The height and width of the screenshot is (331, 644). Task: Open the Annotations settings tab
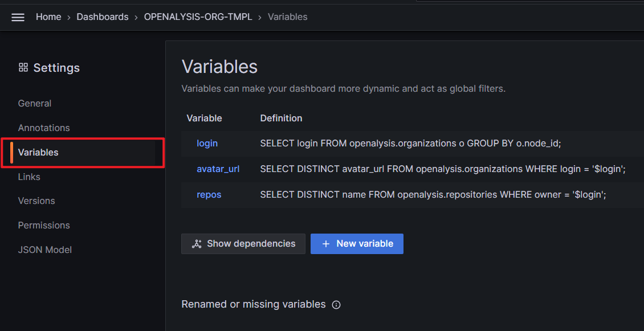[x=44, y=128]
